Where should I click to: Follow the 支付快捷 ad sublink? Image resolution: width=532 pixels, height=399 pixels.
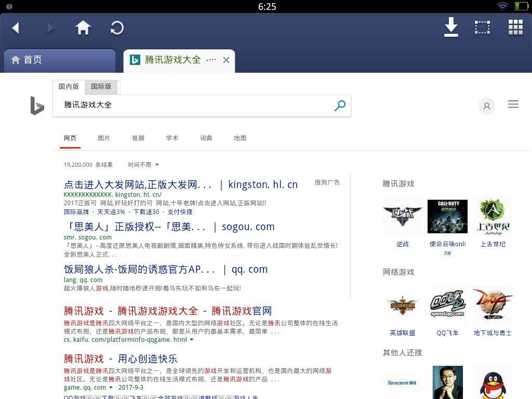(180, 212)
